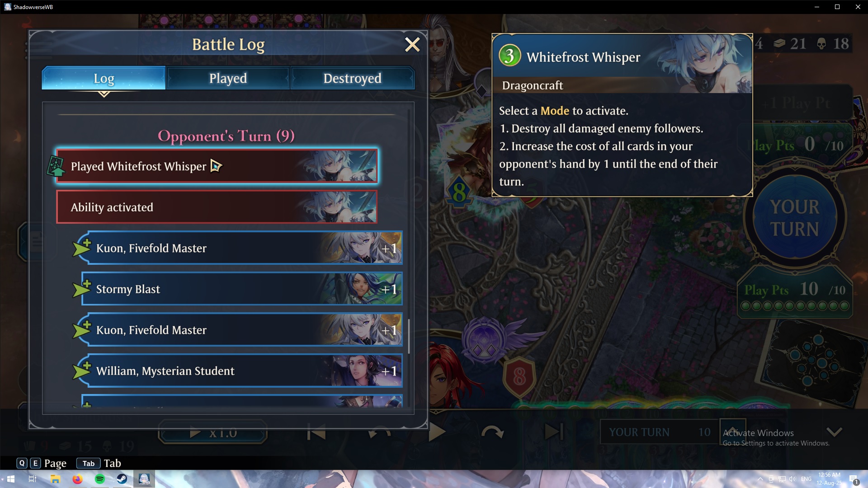Click the first Kuon, Fivefold Master entry

coord(242,248)
